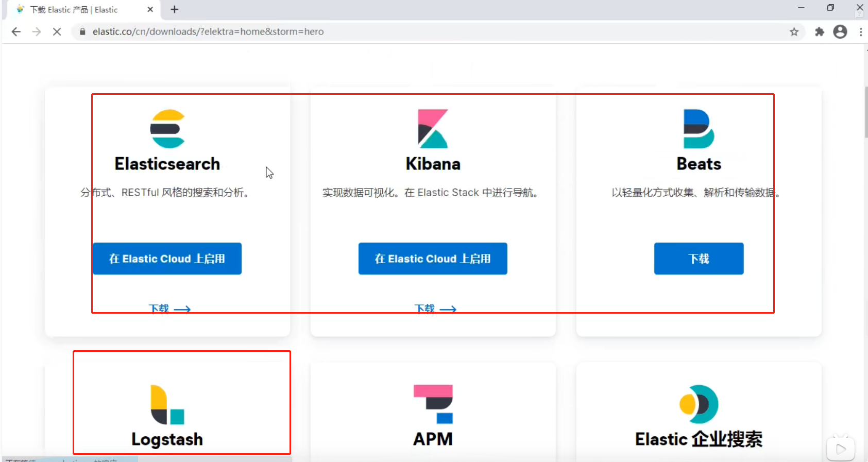
Task: Click the Elastic 企业搜索 heading
Action: 699,439
